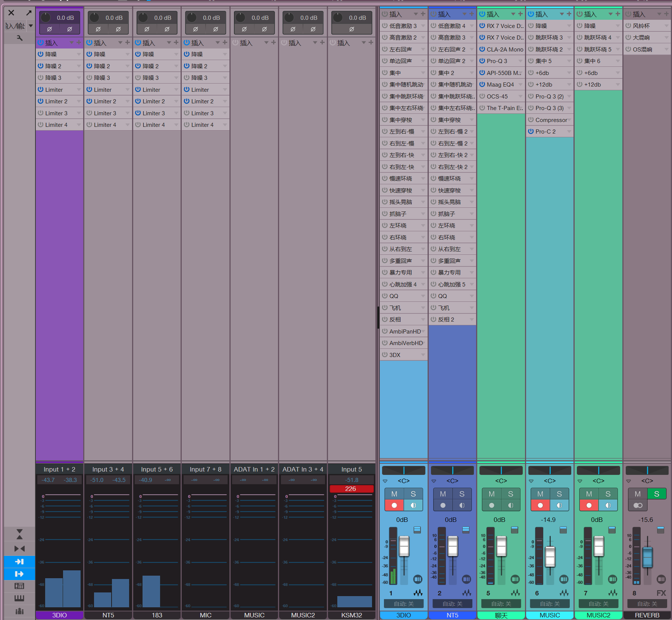Screen dimensions: 672x620
Task: Click automation icon on 聊天 channel
Action: coord(515,593)
